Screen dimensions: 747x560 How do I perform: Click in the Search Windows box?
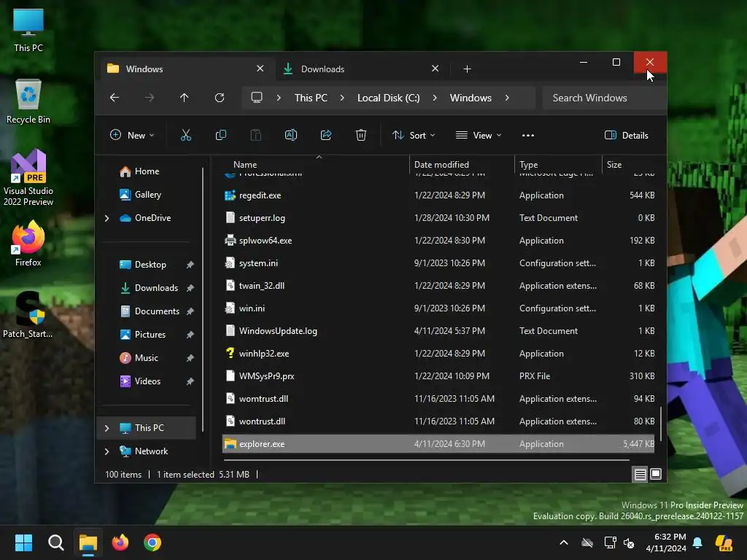603,98
